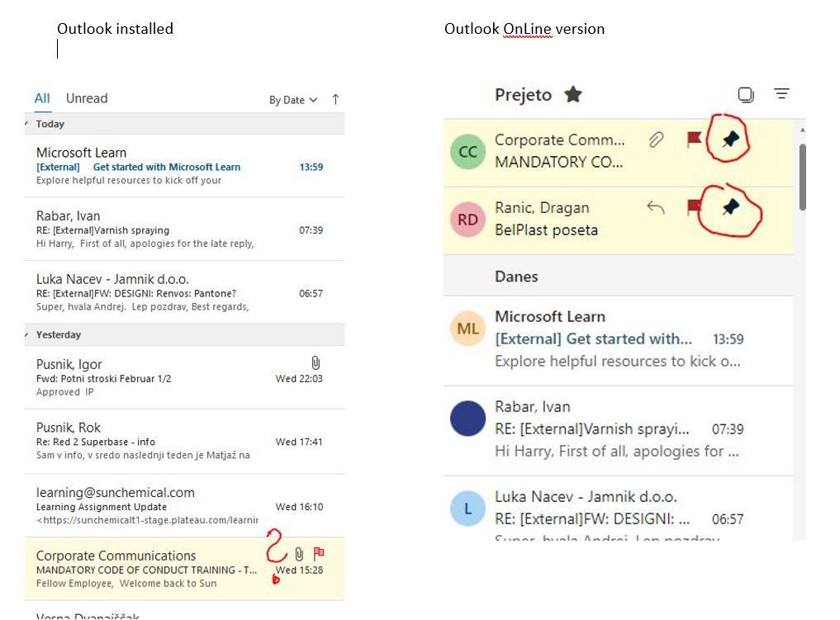Click attachment icon on Pusnik, Igor email
This screenshot has width=840, height=620.
(316, 363)
